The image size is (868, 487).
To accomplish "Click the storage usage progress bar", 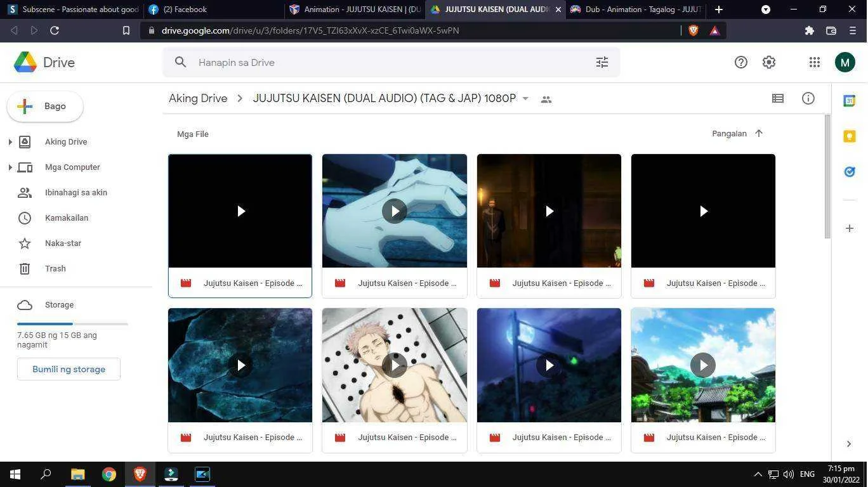I will pyautogui.click(x=72, y=324).
